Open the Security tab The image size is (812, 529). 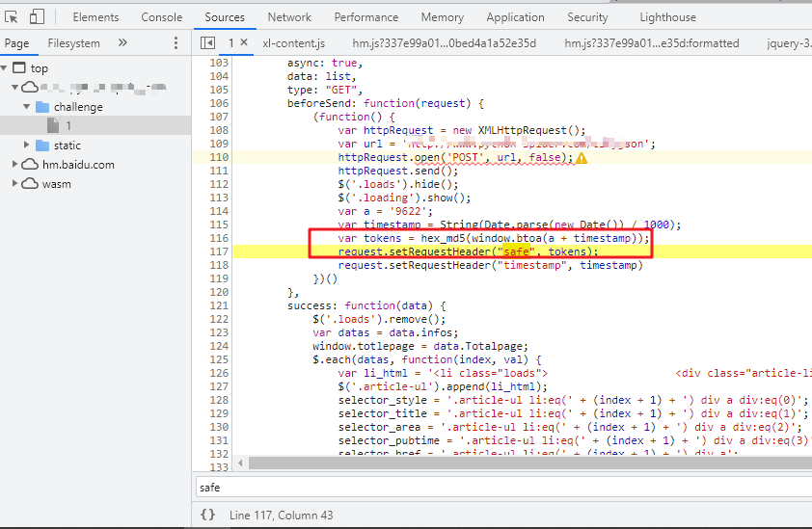coord(587,17)
